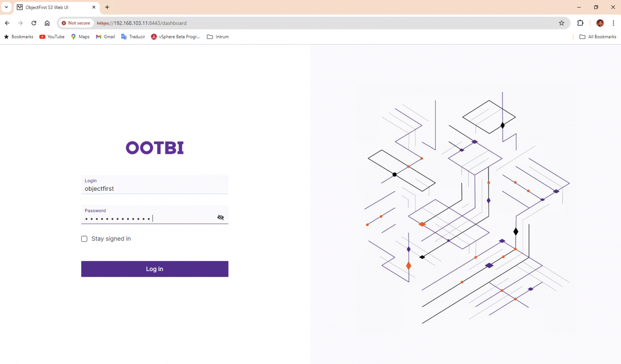The height and width of the screenshot is (364, 621).
Task: Reveal the typed password with the eye toggle
Action: 220,217
